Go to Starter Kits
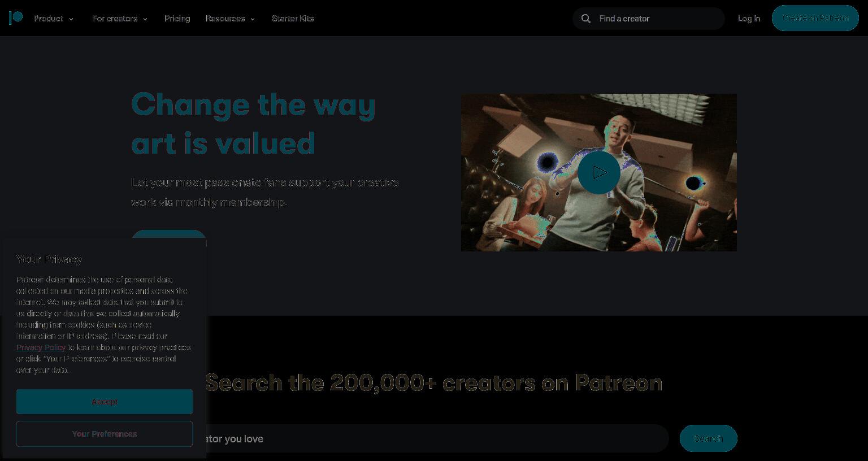The height and width of the screenshot is (461, 868). pos(293,19)
